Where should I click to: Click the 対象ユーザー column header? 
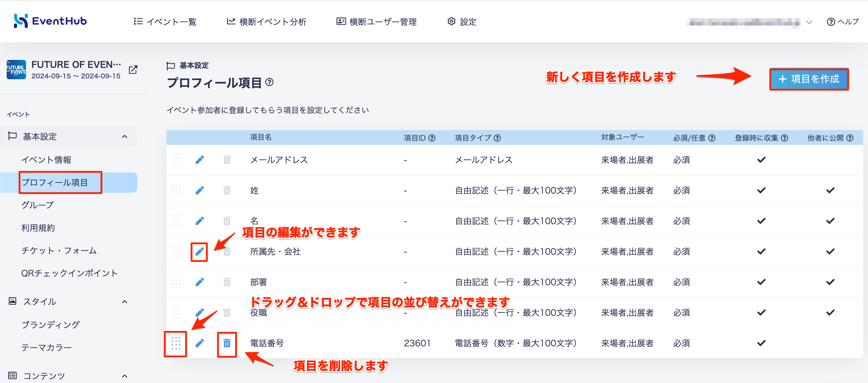pyautogui.click(x=622, y=137)
